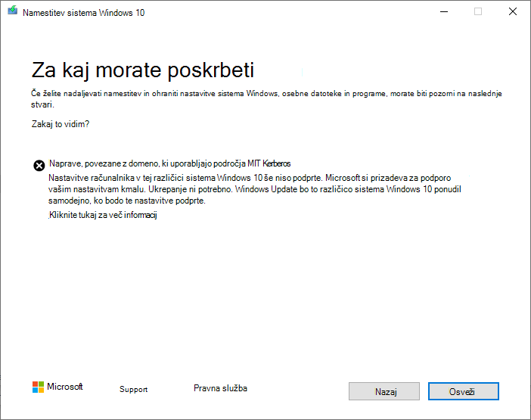Screen dimensions: 531x420
Task: Click the Microsoft logo
Action: pyautogui.click(x=57, y=387)
